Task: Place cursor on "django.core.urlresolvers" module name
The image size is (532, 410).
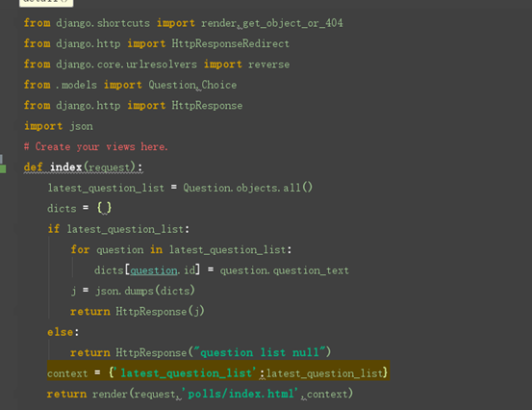Action: point(126,64)
